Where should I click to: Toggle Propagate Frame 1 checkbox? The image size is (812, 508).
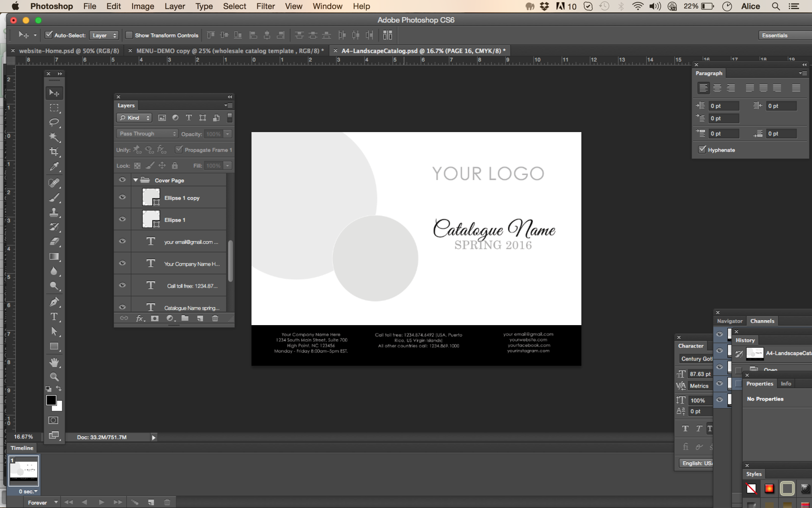179,150
